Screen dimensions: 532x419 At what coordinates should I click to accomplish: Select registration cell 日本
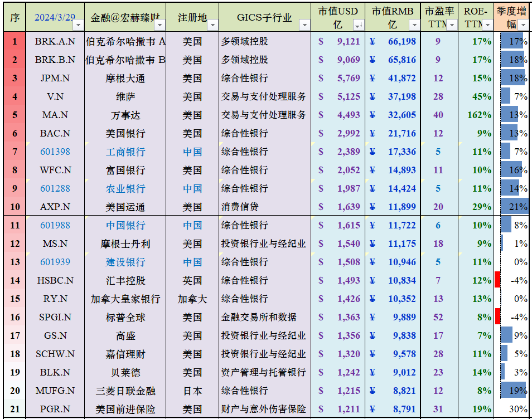click(192, 391)
